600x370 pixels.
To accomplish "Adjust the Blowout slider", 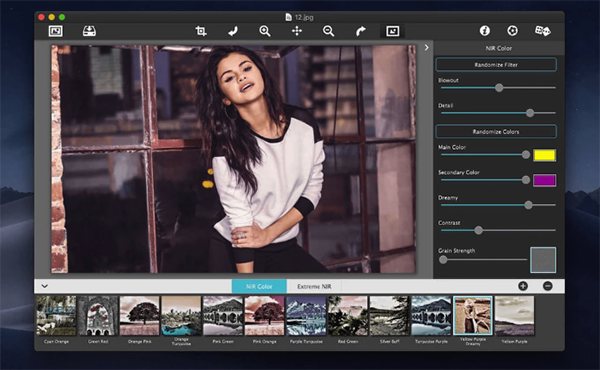I will click(x=499, y=88).
